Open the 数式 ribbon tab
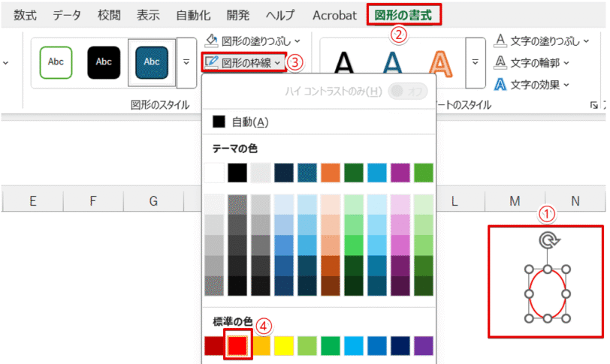 click(25, 15)
